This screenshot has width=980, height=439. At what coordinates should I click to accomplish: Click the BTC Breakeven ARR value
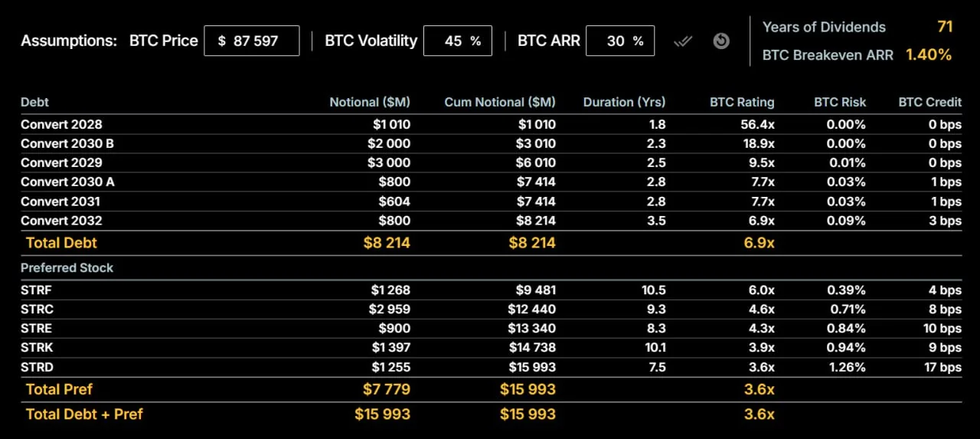click(929, 54)
